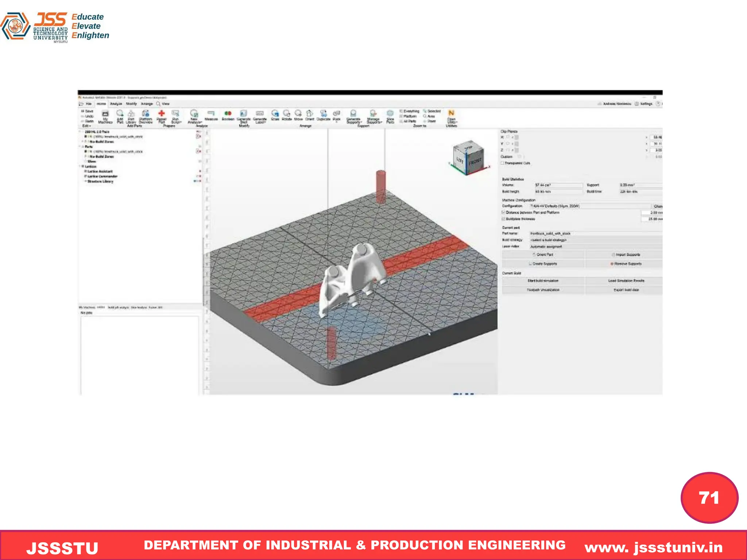This screenshot has width=747, height=560.
Task: Click the Add Part icon
Action: [x=120, y=114]
